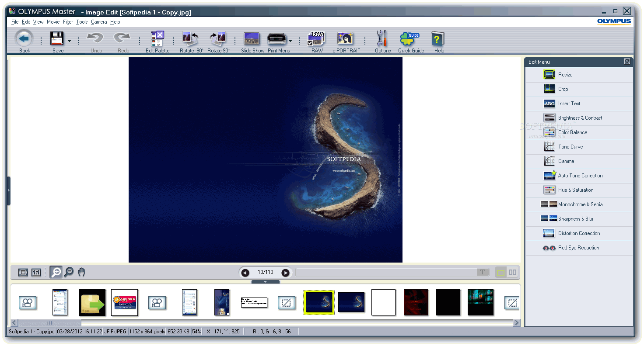Viewport: 644px width, 346px height.
Task: Select the teal forest thumbnail
Action: coord(480,302)
